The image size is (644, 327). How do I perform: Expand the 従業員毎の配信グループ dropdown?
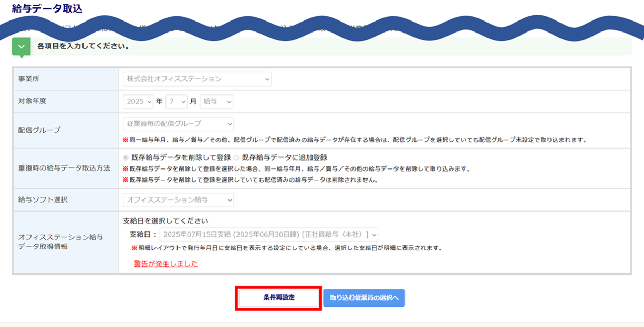point(179,124)
